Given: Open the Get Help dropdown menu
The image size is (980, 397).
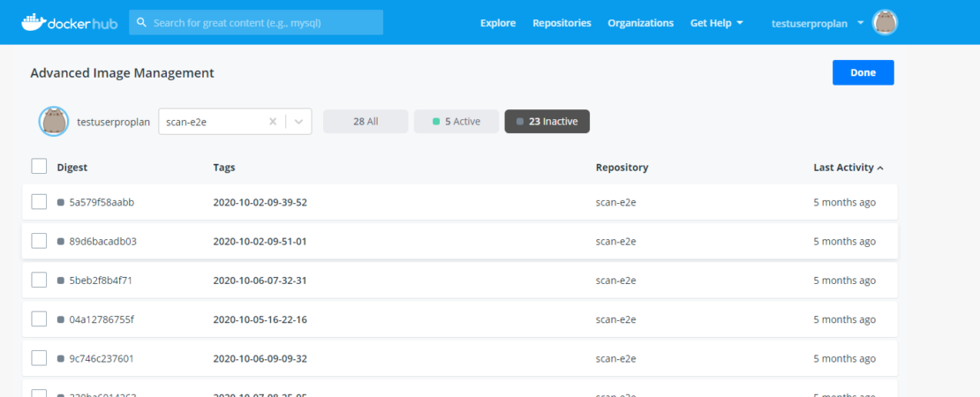Looking at the screenshot, I should click(x=716, y=23).
